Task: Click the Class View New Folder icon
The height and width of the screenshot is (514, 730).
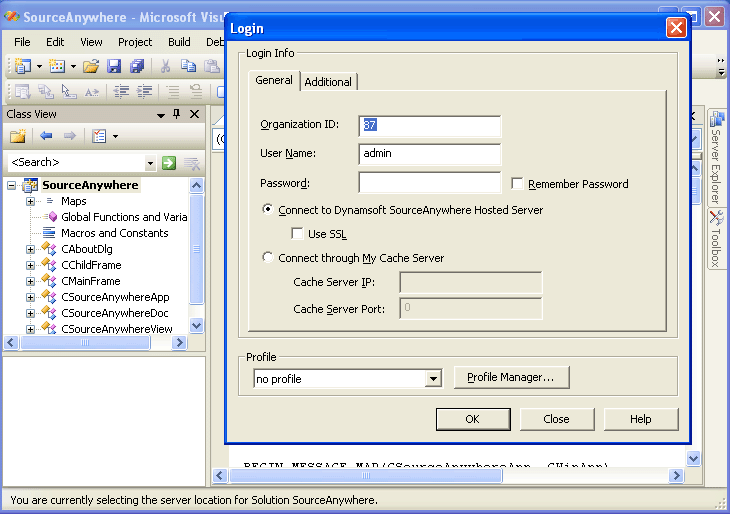Action: tap(18, 136)
